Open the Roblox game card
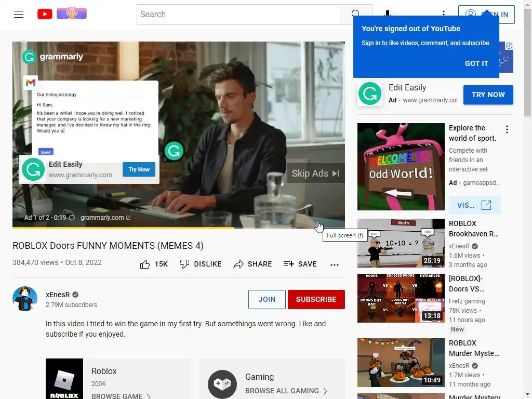 coord(118,379)
